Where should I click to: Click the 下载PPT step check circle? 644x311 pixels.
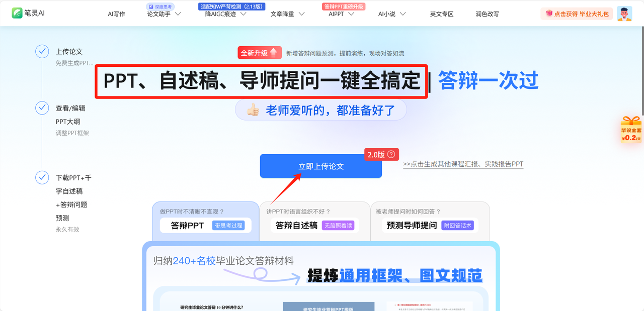42,177
